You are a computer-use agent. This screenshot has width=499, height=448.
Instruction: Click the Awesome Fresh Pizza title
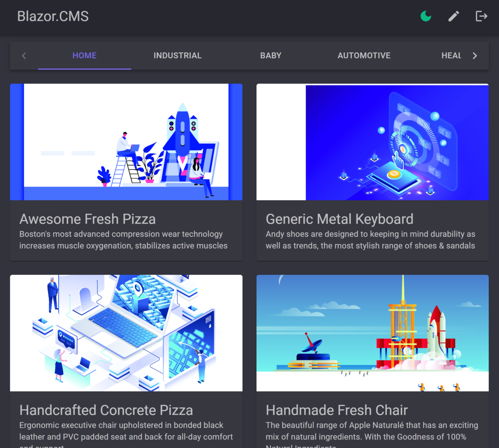point(88,219)
